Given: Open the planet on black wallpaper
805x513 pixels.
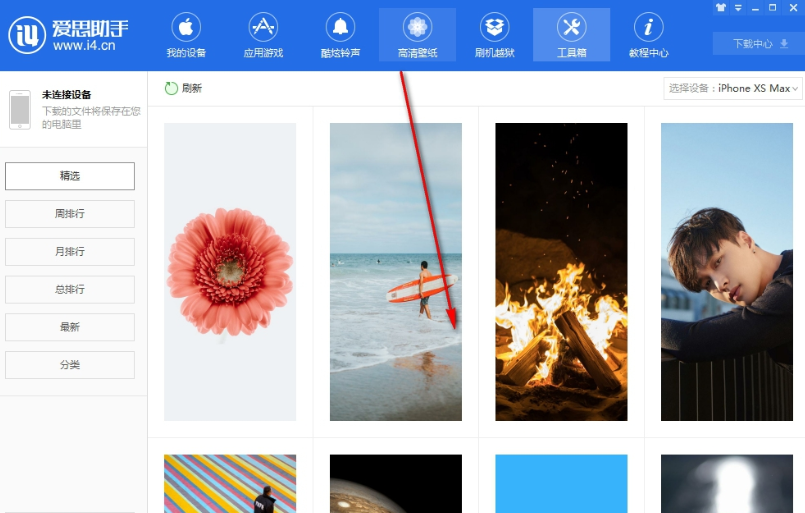Looking at the screenshot, I should 396,484.
